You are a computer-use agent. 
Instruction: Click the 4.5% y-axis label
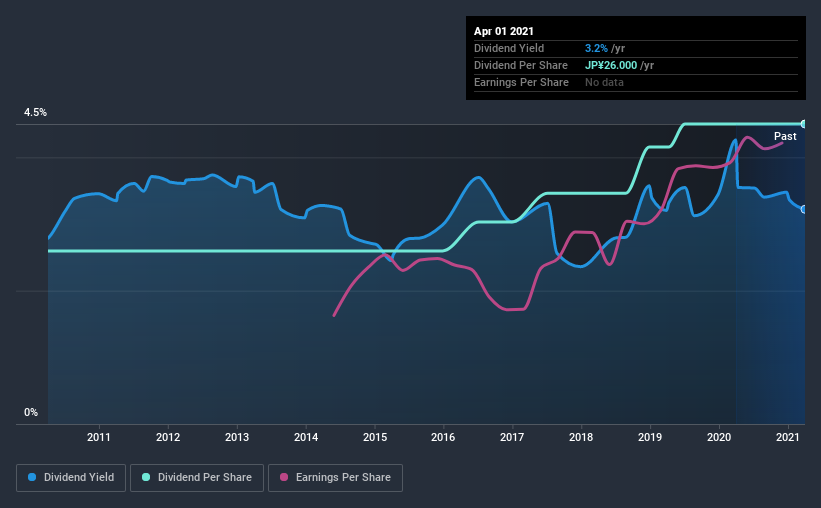(x=35, y=113)
